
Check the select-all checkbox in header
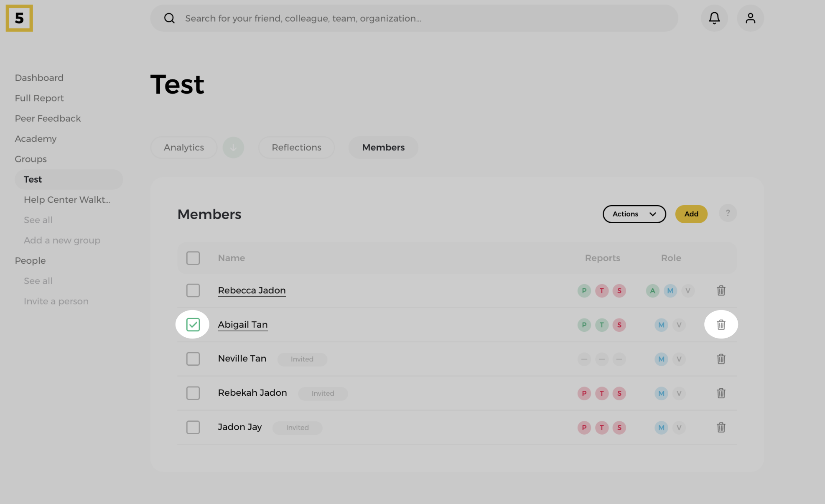pos(193,258)
